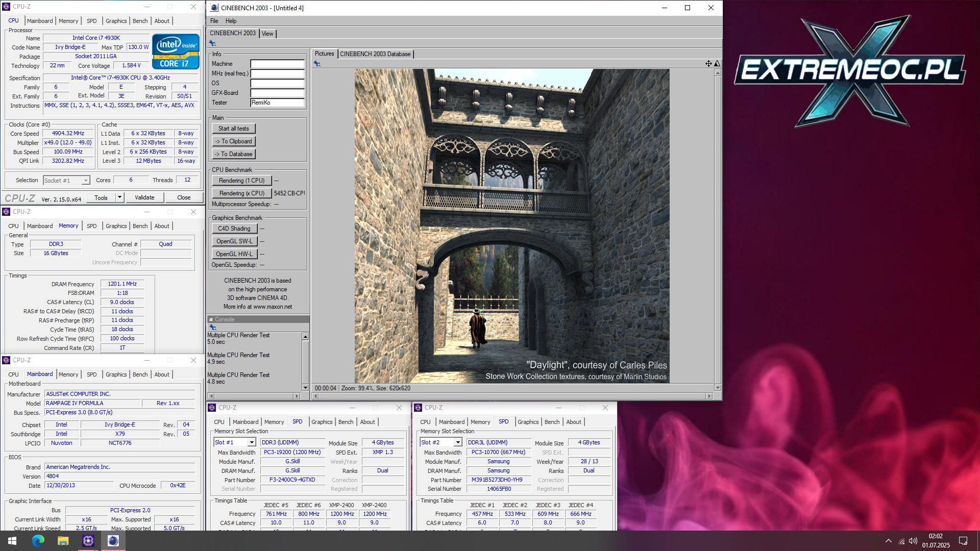Click the Machine input field

(277, 64)
